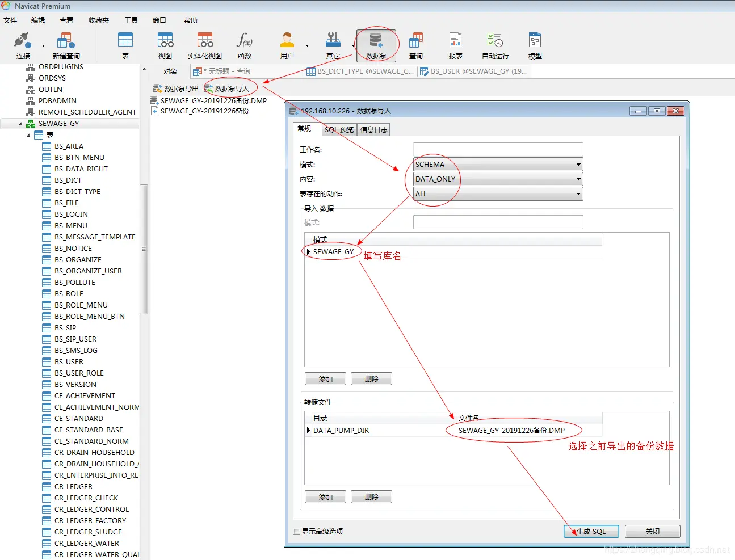Image resolution: width=735 pixels, height=560 pixels.
Task: Open the 其它 toolbar dropdown arrow
Action: pos(352,45)
